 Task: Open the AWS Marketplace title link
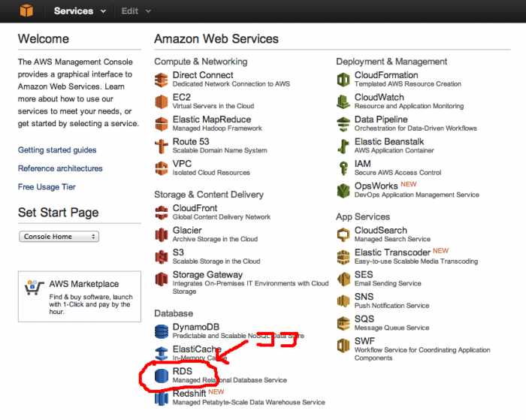pyautogui.click(x=84, y=284)
